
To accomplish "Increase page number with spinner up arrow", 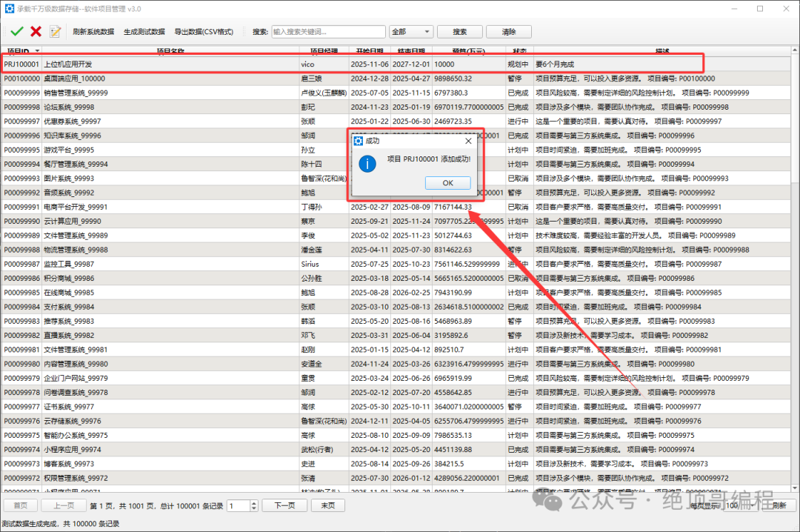I will point(254,503).
